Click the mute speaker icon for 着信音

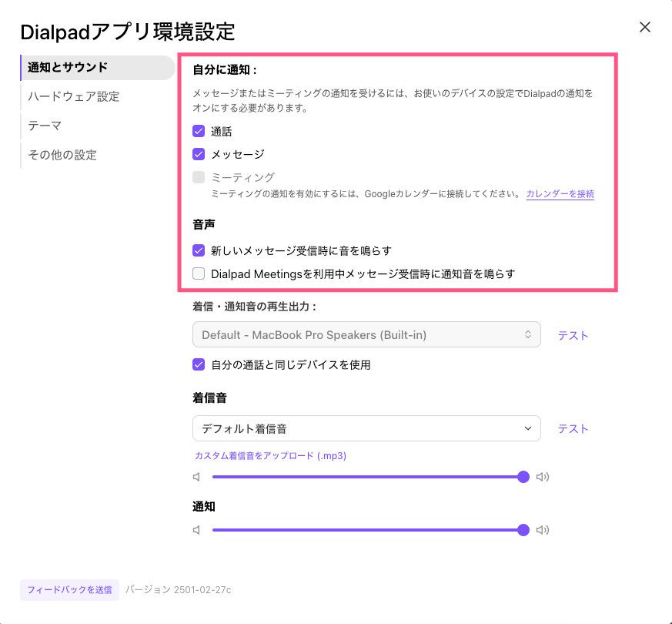pos(196,477)
